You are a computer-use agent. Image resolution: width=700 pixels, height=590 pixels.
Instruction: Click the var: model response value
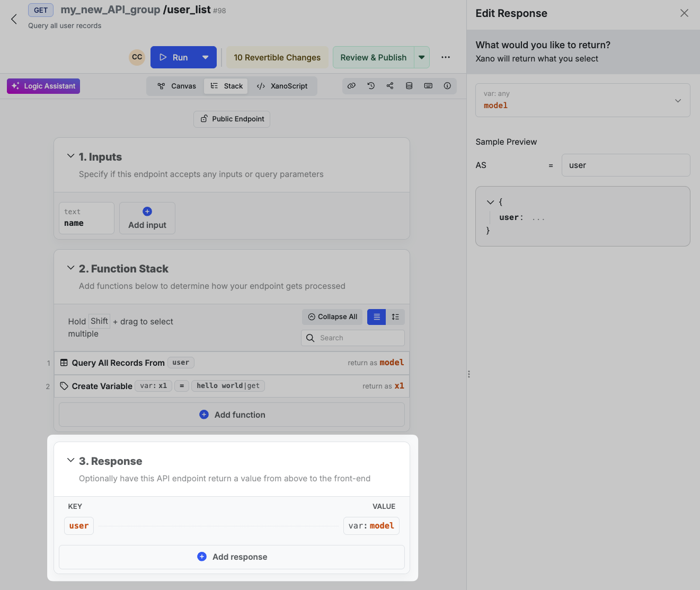click(371, 526)
